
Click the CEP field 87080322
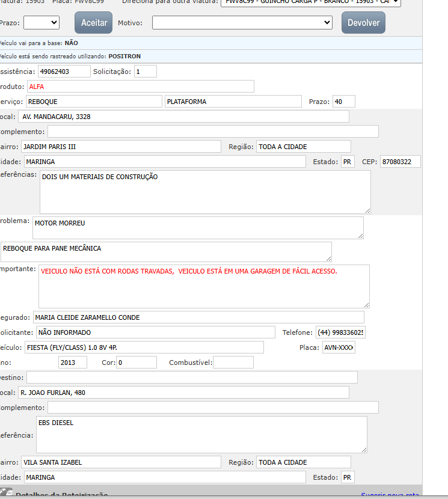tap(400, 161)
